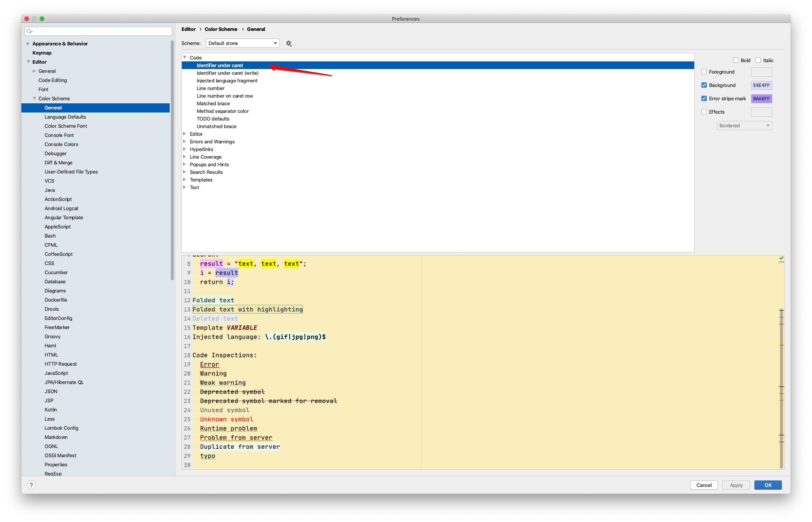Click the 'Template VARIABLE' preview line
Viewport: 812px width, 522px height.
[x=225, y=328]
